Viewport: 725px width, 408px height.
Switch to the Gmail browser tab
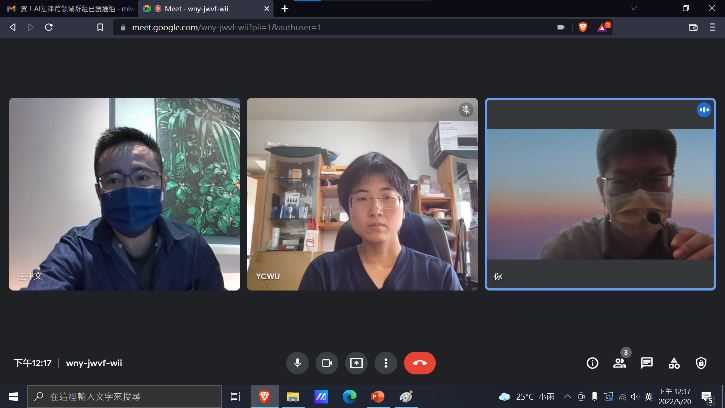click(x=68, y=8)
